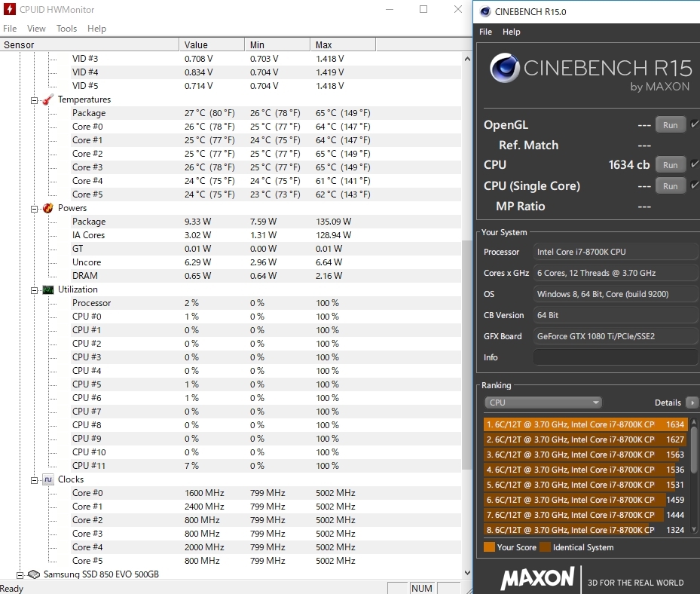The image size is (700, 594).
Task: Click the Your Score orange swatch
Action: pos(489,547)
